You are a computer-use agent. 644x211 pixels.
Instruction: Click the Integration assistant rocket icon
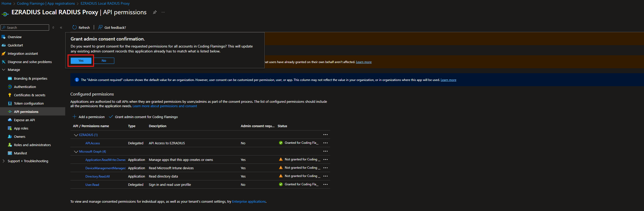point(3,53)
